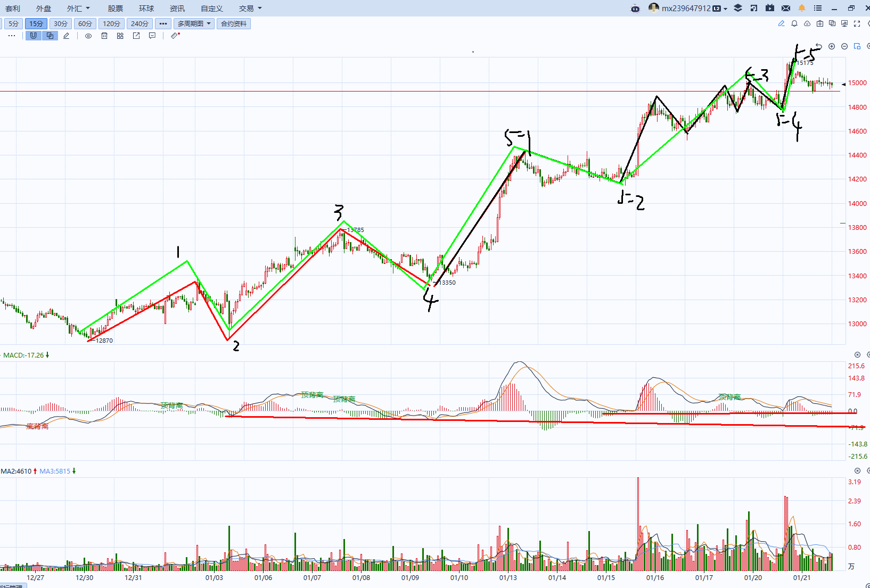Switch chart to 60分 period
The height and width of the screenshot is (588, 870).
(85, 23)
